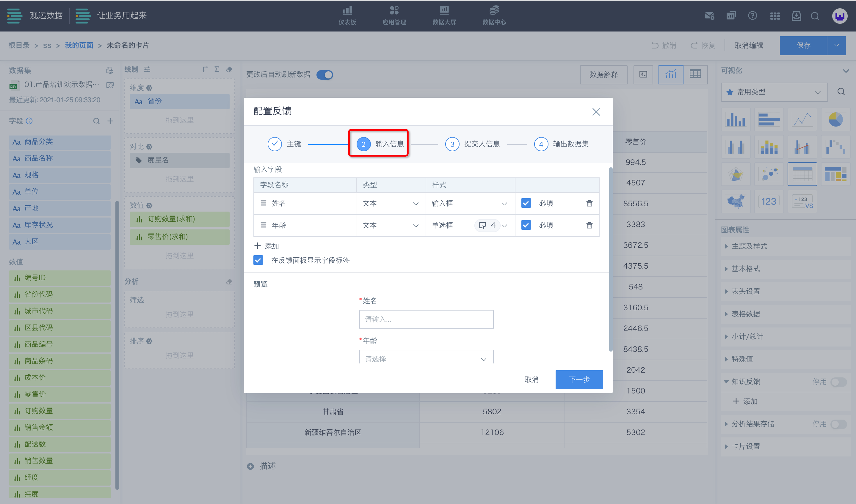Enable the 知识反馈 toggle switch

click(838, 382)
